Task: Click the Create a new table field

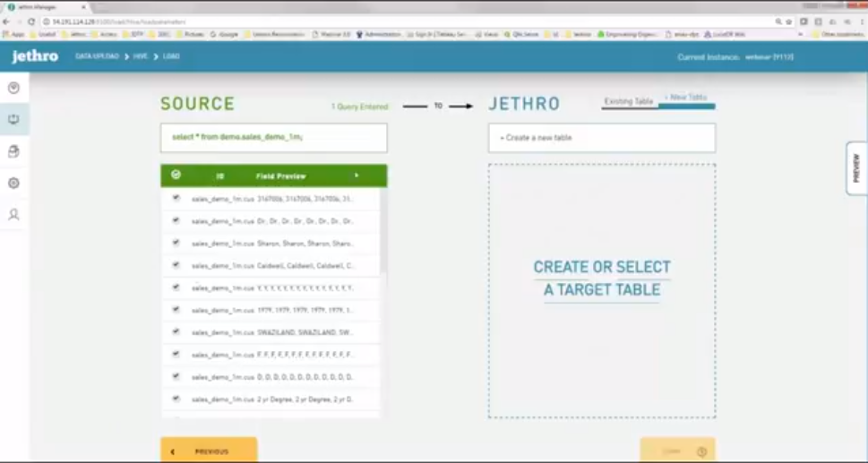Action: [x=602, y=138]
